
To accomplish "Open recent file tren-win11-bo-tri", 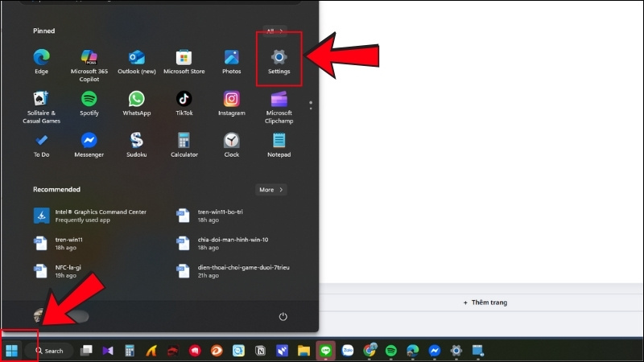I will click(x=209, y=216).
